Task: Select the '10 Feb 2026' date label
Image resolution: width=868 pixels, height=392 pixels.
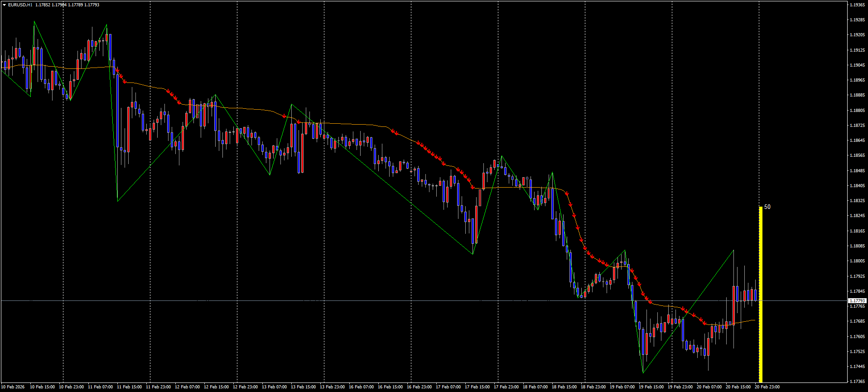Action: click(x=14, y=387)
